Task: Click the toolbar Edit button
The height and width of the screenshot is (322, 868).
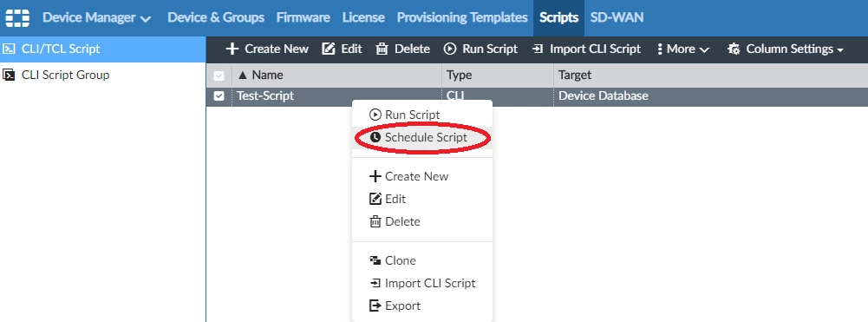Action: coord(343,49)
